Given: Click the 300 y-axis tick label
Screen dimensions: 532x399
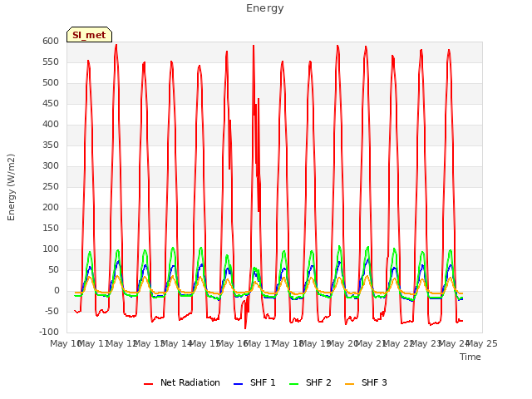Looking at the screenshot, I should tap(51, 166).
